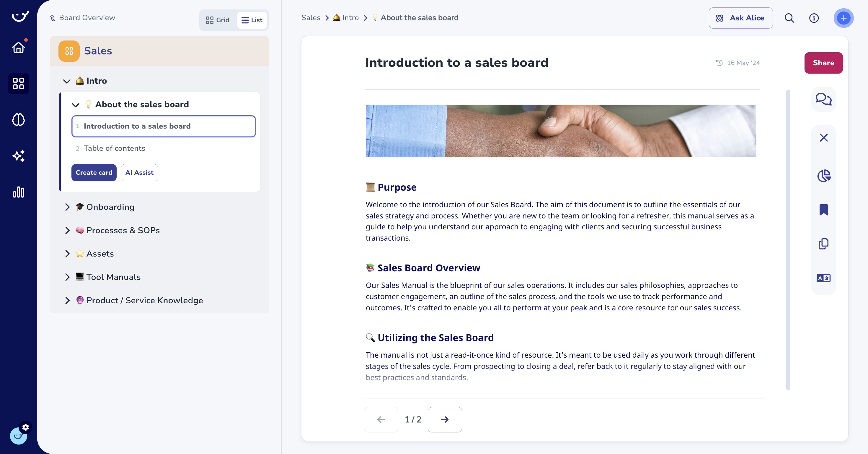The height and width of the screenshot is (454, 868).
Task: Collapse the Intro section
Action: (x=66, y=81)
